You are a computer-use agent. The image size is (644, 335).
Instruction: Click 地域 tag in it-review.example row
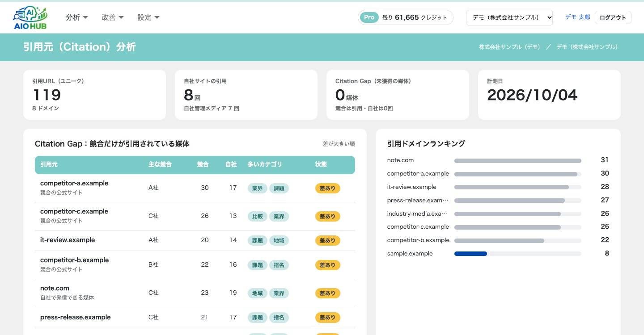coord(279,240)
